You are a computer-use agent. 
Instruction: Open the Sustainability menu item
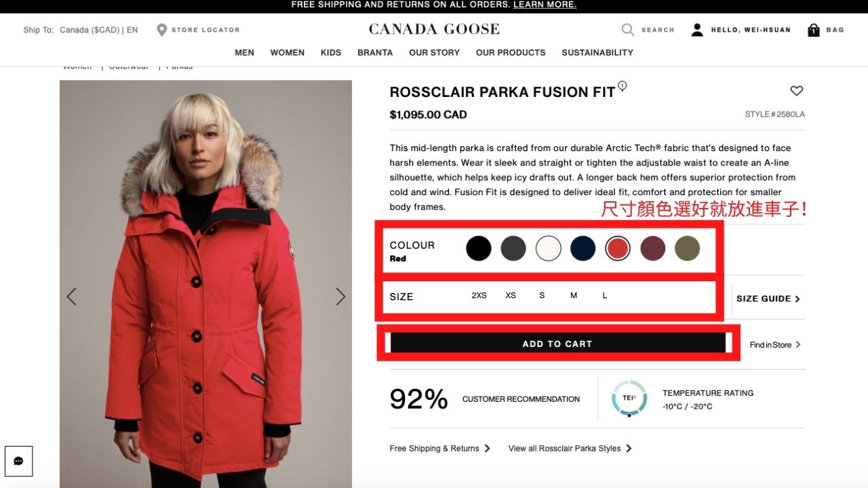(597, 52)
